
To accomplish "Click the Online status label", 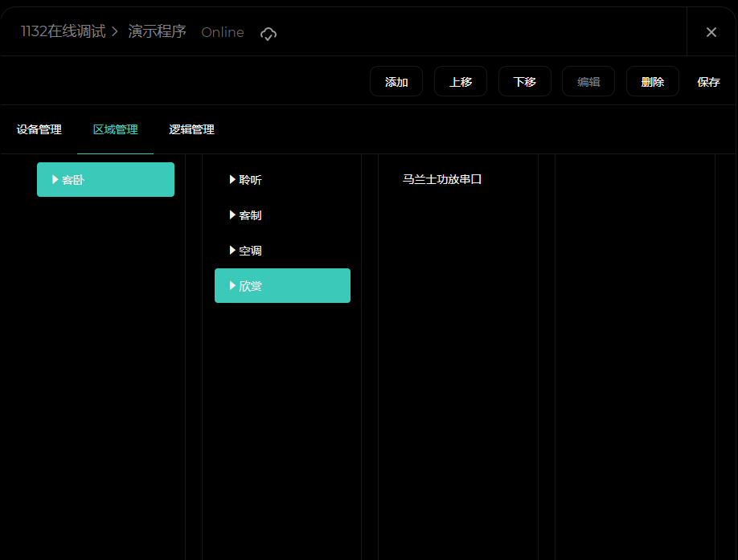I will coord(223,32).
